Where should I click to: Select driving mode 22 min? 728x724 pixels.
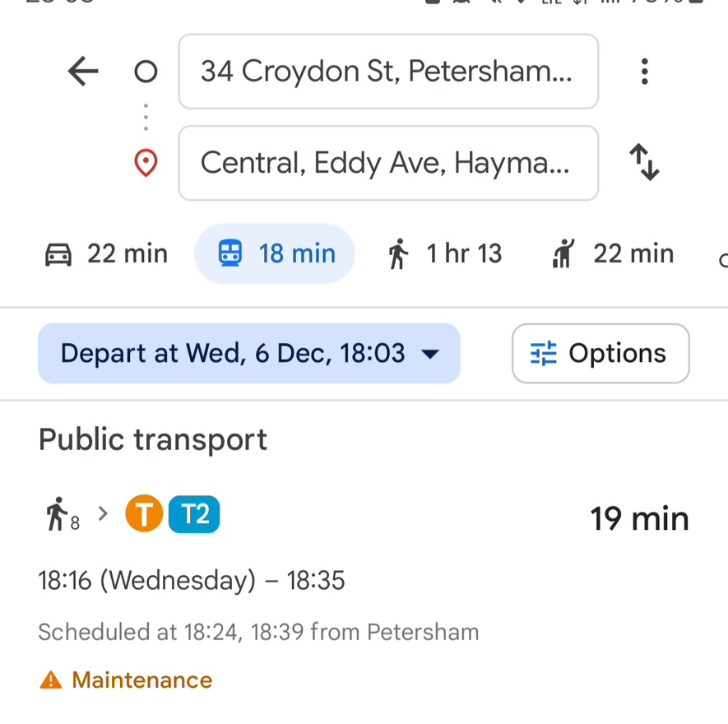tap(106, 254)
